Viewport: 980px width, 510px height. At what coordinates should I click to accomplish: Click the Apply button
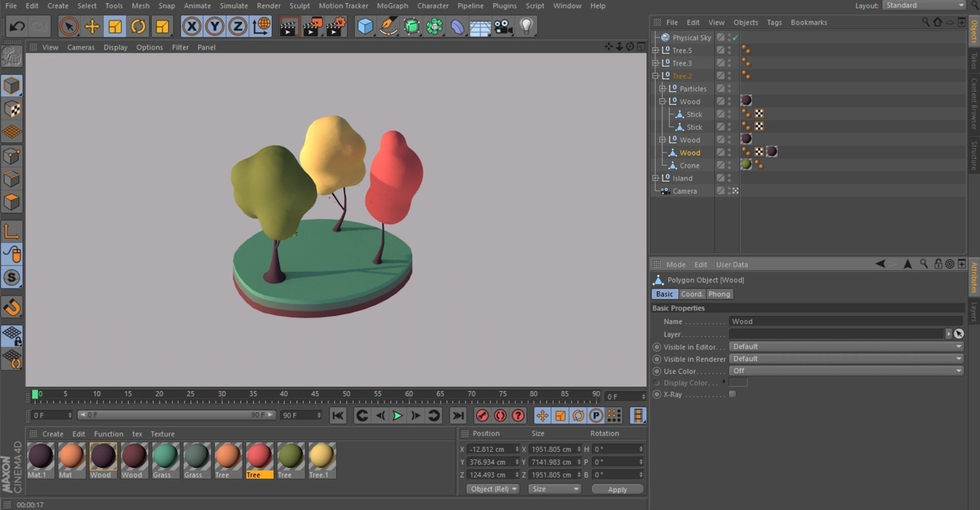[617, 489]
